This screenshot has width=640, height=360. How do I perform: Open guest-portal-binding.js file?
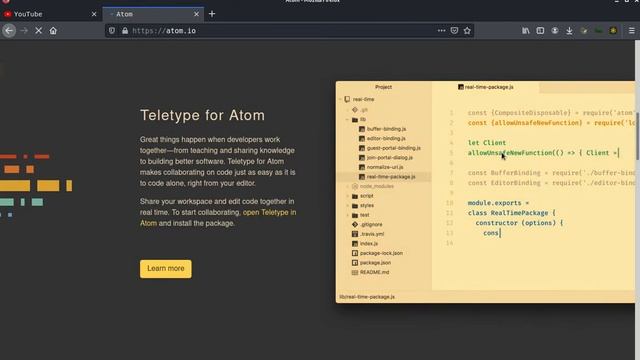pyautogui.click(x=390, y=148)
